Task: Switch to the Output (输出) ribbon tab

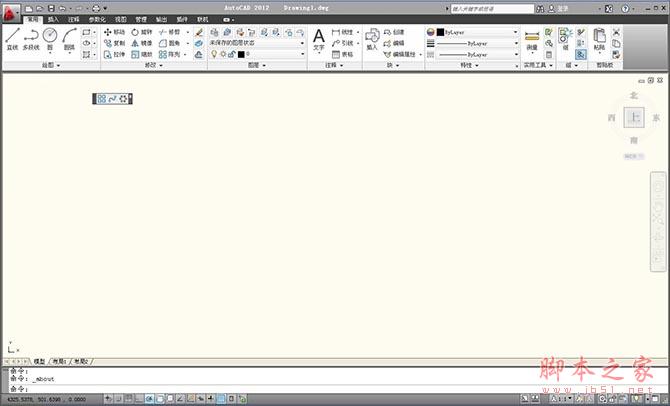Action: click(x=162, y=20)
